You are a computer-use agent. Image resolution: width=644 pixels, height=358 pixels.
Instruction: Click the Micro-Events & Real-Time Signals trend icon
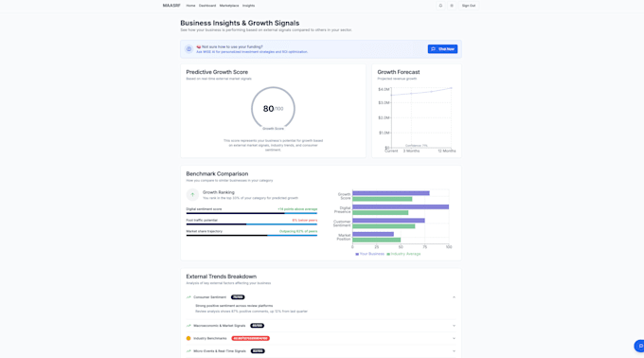[188, 351]
